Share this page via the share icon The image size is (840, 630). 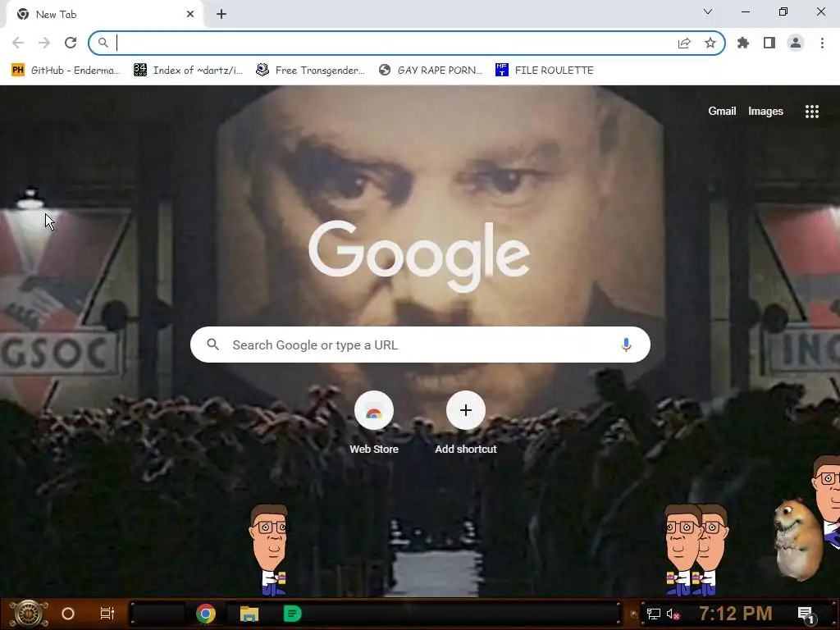pyautogui.click(x=684, y=43)
